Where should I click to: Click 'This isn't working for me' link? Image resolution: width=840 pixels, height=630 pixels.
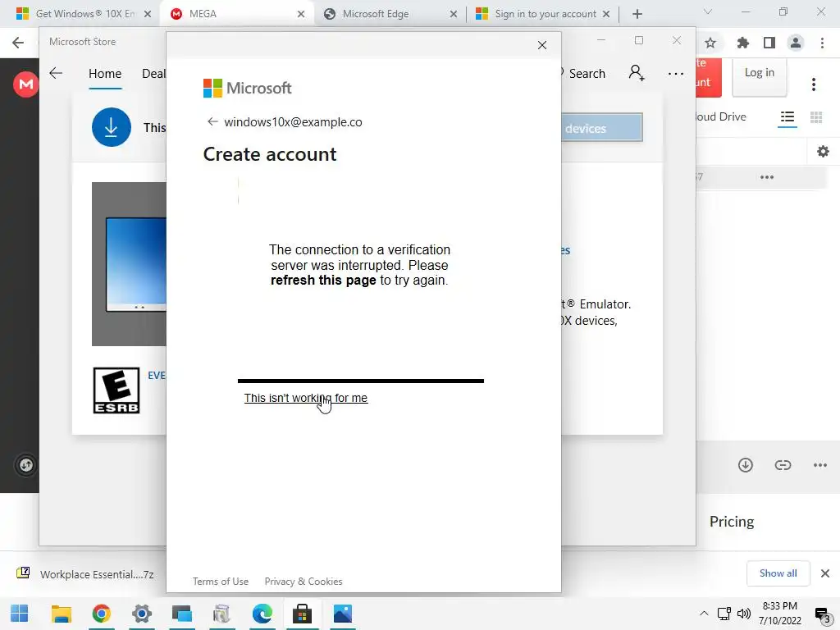point(305,398)
